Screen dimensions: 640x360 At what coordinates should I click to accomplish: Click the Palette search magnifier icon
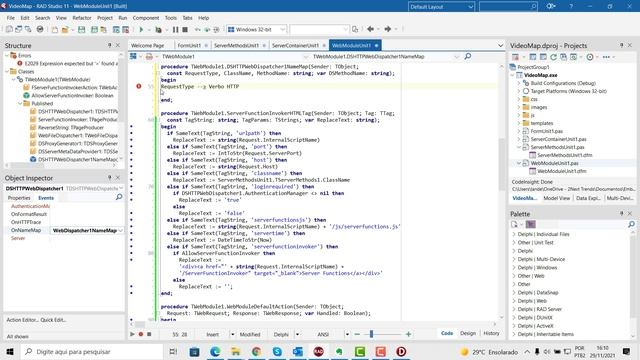[631, 224]
